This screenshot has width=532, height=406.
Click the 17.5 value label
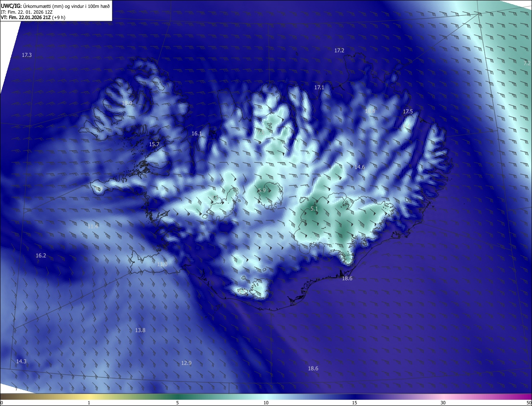pos(408,111)
